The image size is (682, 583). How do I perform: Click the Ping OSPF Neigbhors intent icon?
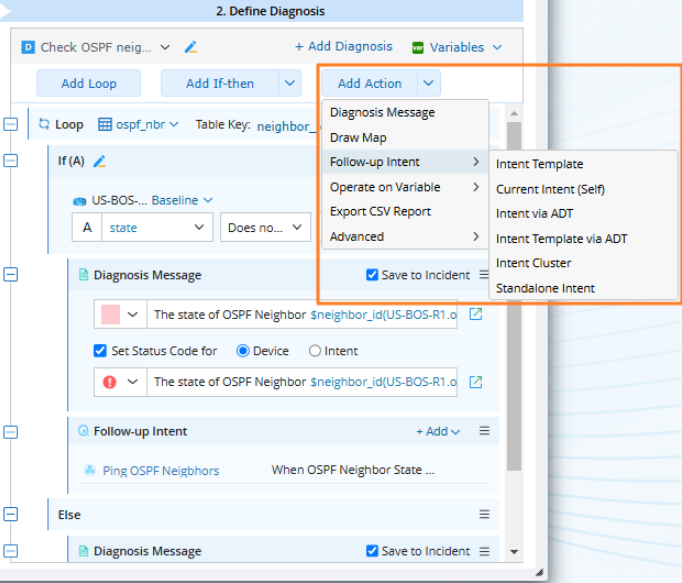90,470
